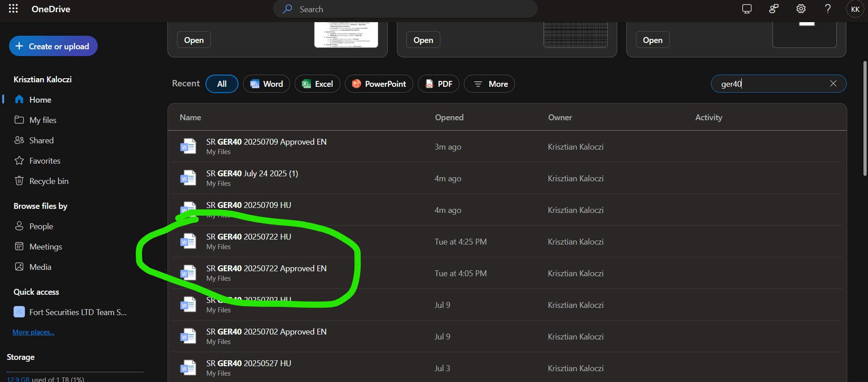Click Word icon for SR GER40 20250709 Approved EN

(188, 146)
